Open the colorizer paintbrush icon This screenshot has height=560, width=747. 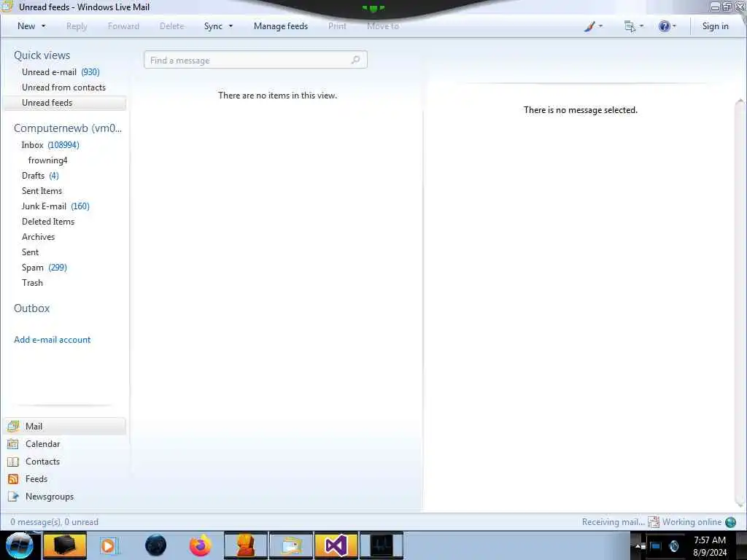(x=589, y=26)
